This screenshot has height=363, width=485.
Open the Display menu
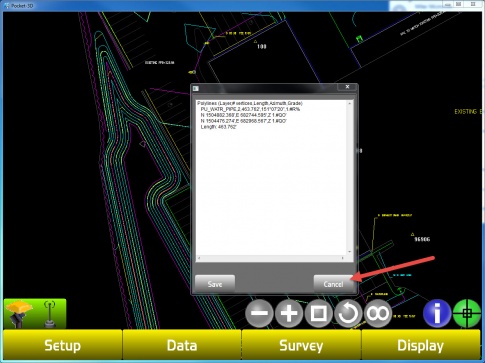[421, 345]
